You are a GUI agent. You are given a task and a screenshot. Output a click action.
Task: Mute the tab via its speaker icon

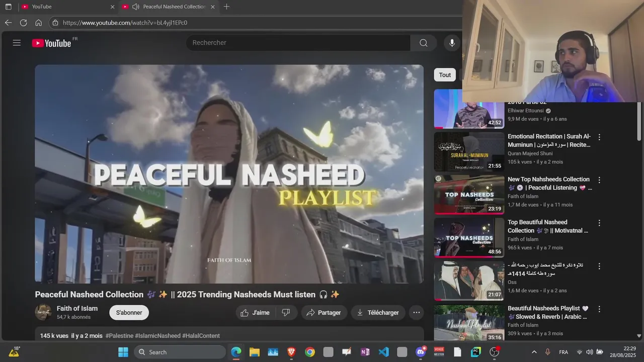click(136, 7)
